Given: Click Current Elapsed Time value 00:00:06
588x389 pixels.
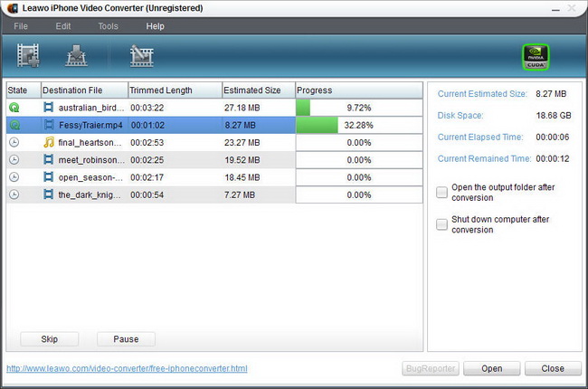Looking at the screenshot, I should (553, 137).
